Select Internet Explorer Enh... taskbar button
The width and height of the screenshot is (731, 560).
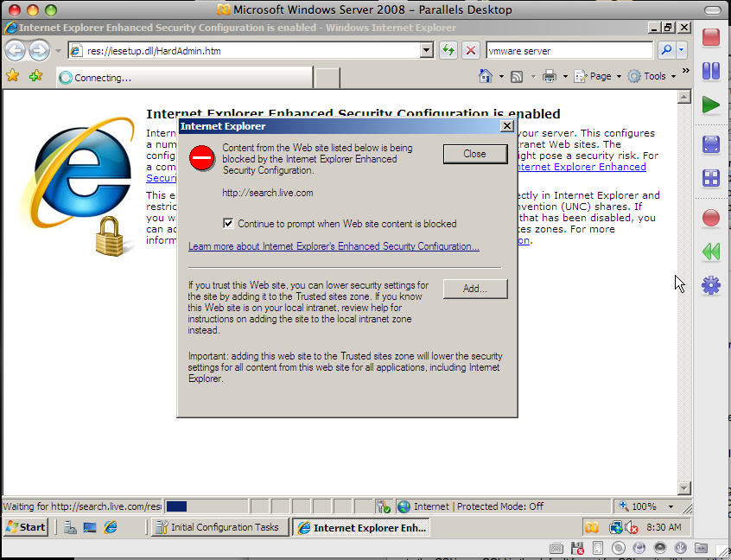pos(361,527)
